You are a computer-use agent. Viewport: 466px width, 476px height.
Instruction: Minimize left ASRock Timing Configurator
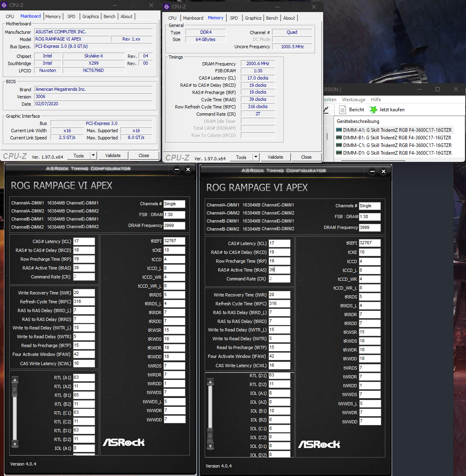click(x=177, y=170)
